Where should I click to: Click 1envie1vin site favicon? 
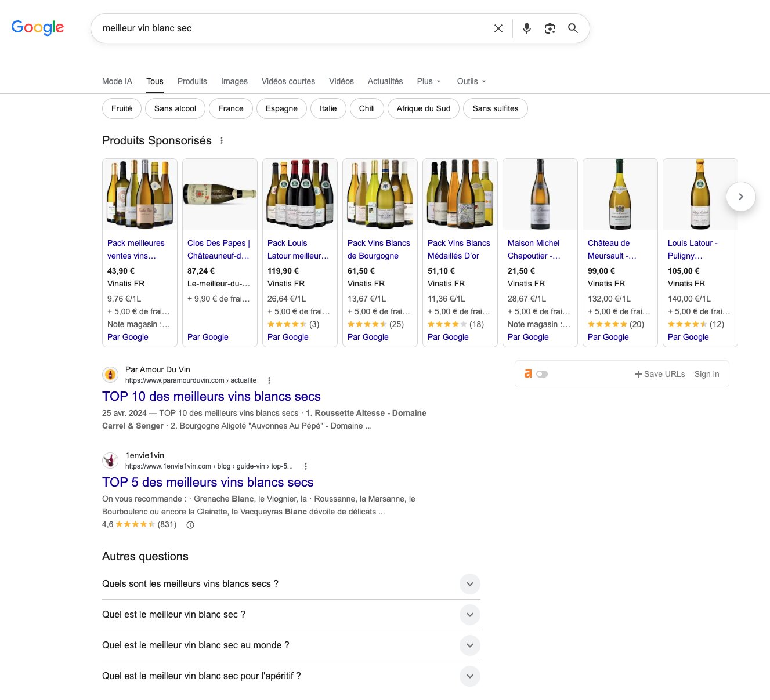click(110, 460)
